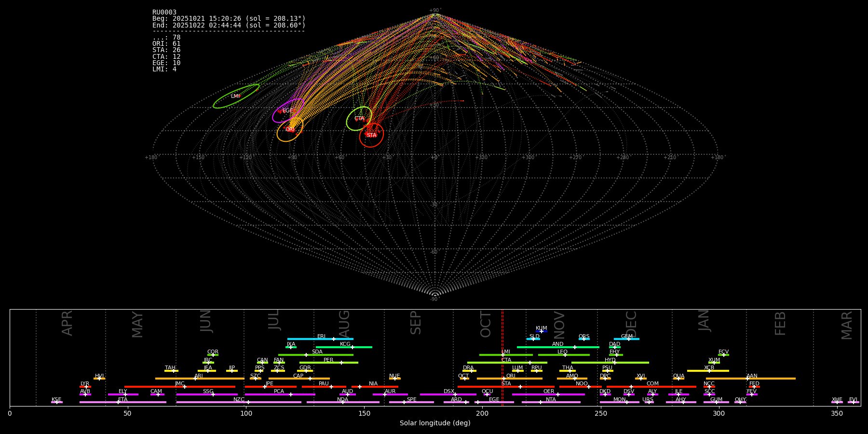Viewport: 868px width, 434px height.
Task: Select the red STA radiant ellipse on map
Action: 371,135
